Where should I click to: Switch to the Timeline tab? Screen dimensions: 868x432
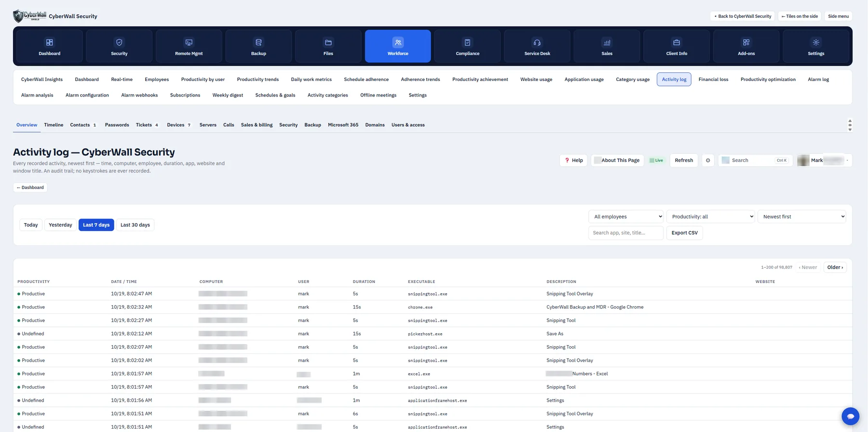[54, 125]
